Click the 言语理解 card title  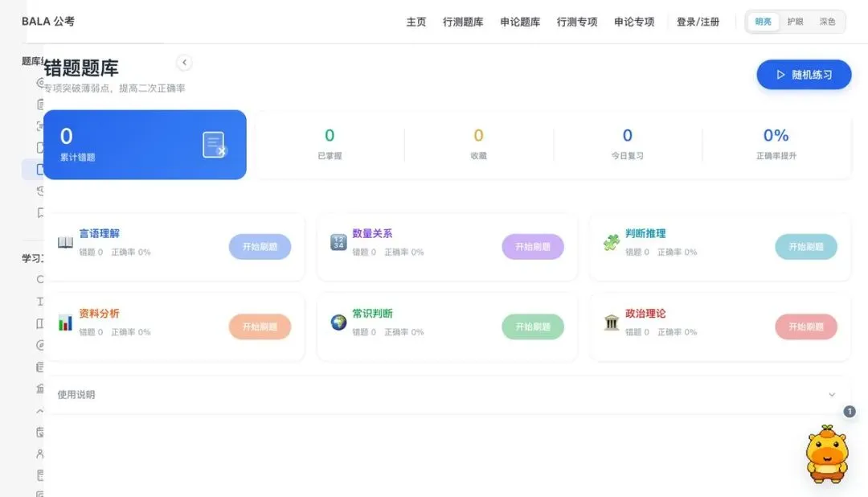pos(99,233)
